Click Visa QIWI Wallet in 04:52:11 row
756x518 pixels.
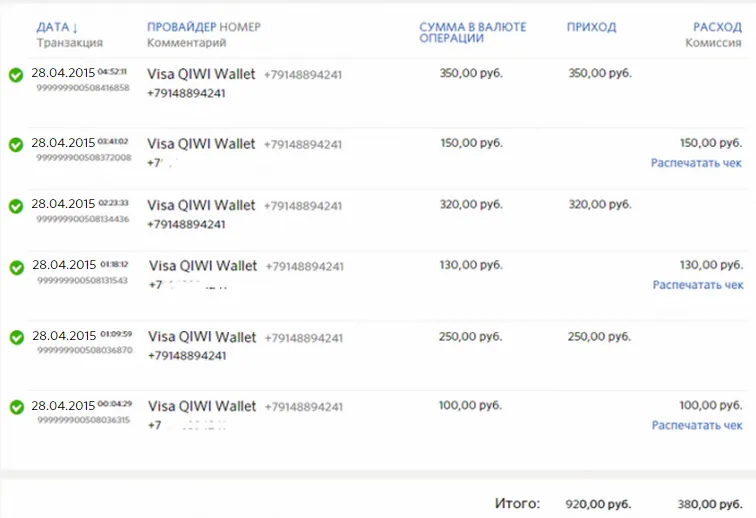(x=201, y=74)
